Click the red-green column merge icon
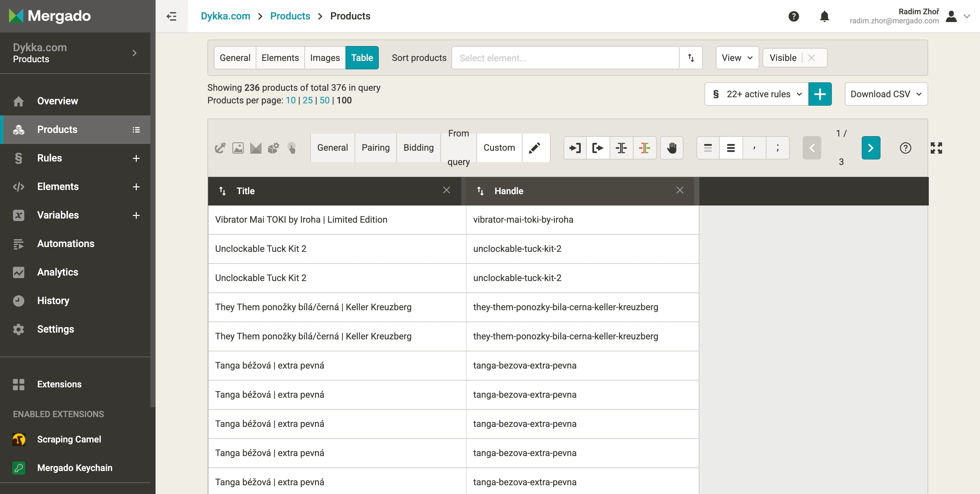 (x=645, y=148)
